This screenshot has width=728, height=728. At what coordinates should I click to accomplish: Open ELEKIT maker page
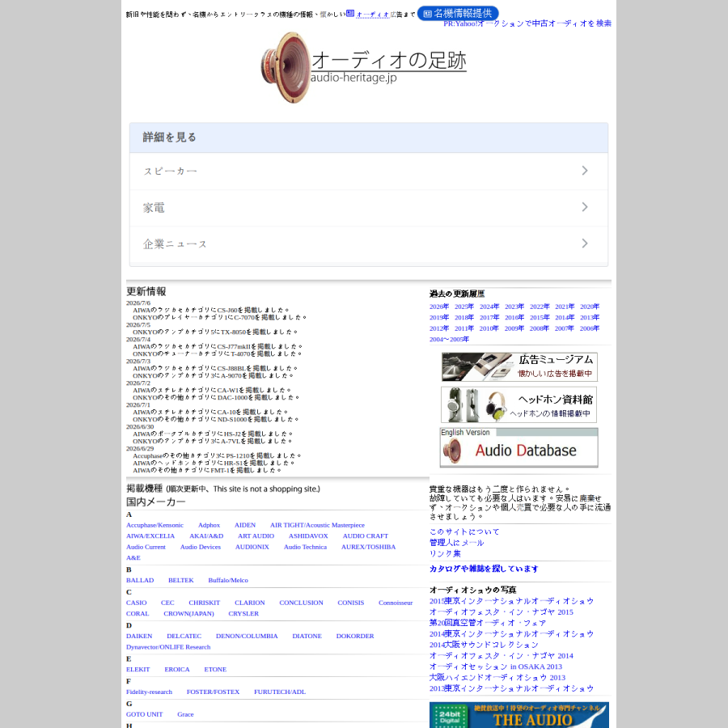coord(138,670)
